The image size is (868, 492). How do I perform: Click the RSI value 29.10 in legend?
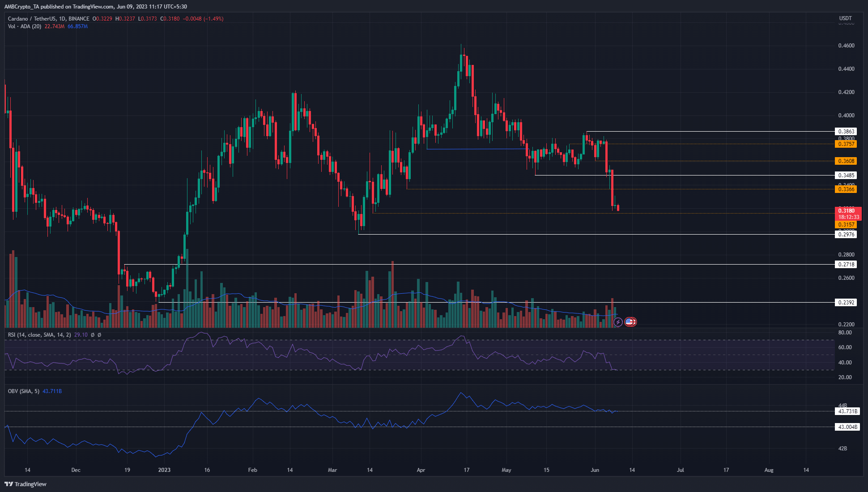81,335
